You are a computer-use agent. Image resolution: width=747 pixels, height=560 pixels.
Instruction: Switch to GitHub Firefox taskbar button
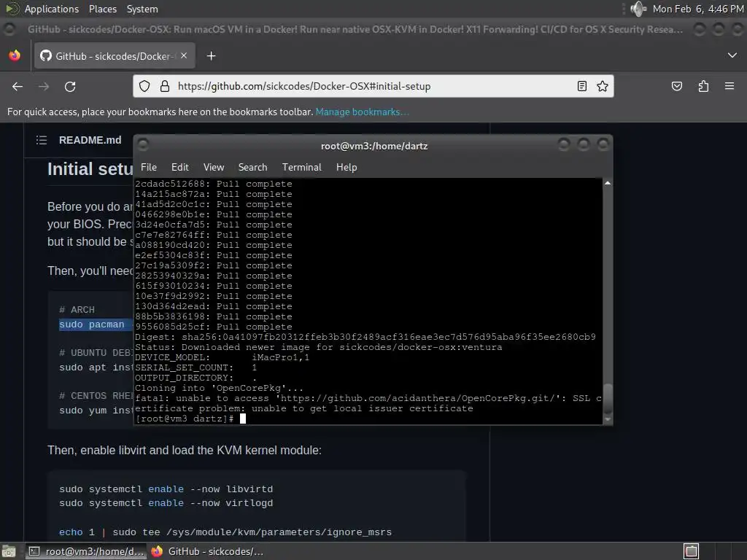click(x=207, y=551)
